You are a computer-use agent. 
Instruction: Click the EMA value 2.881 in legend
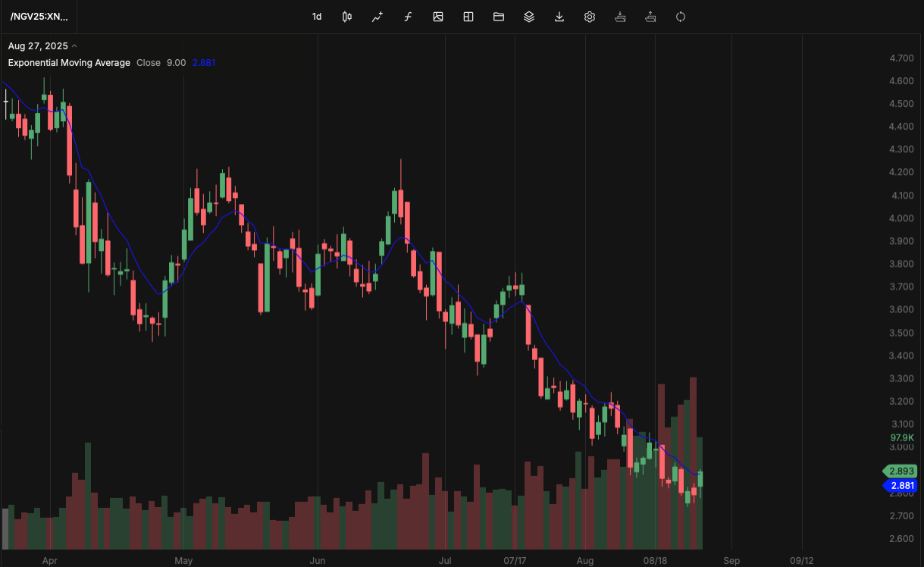(205, 63)
